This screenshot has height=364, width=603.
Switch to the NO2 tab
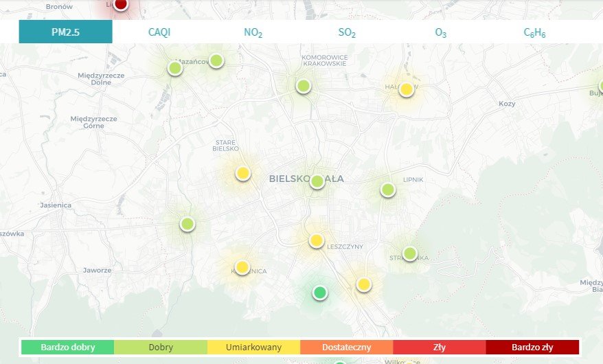click(x=253, y=32)
